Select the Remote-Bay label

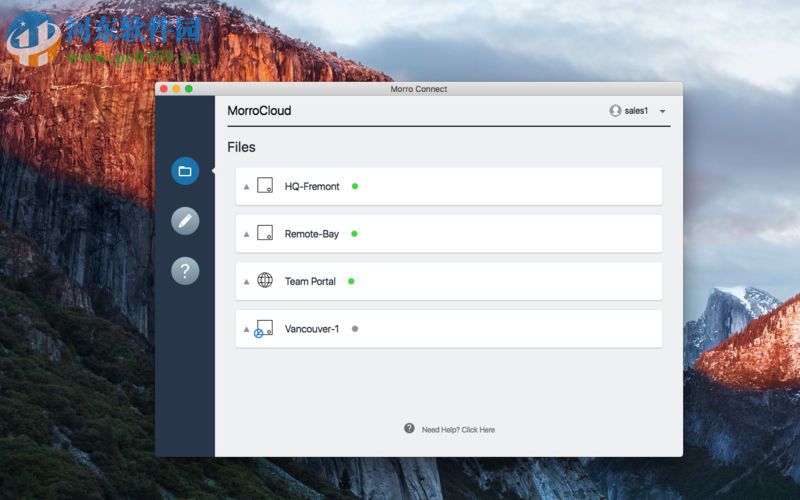(x=312, y=234)
